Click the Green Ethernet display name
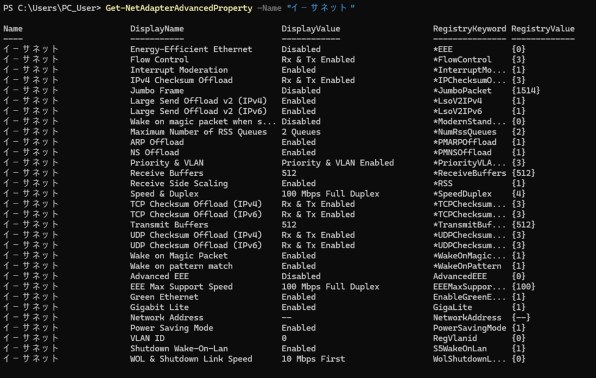 [164, 297]
